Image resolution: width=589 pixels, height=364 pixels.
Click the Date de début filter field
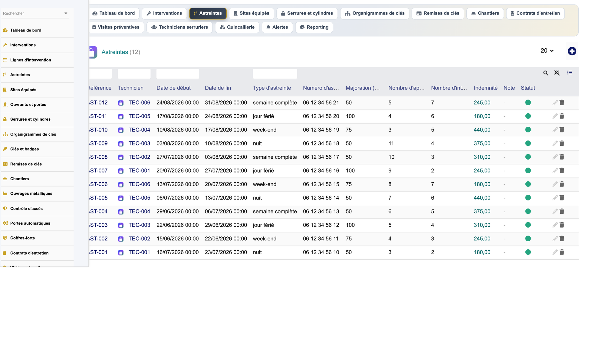pos(178,73)
